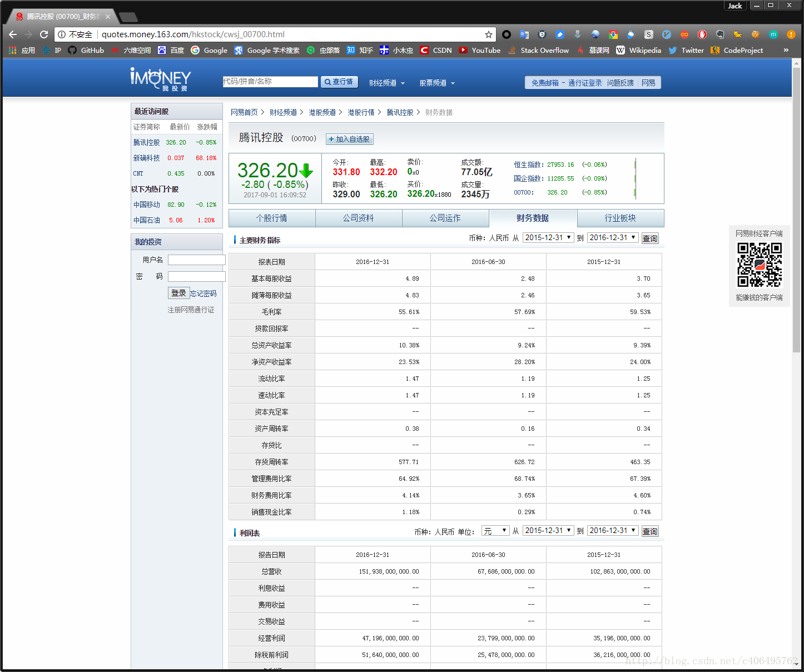Switch to the 公司运作 tab
Screen dimensions: 804x672
point(445,218)
